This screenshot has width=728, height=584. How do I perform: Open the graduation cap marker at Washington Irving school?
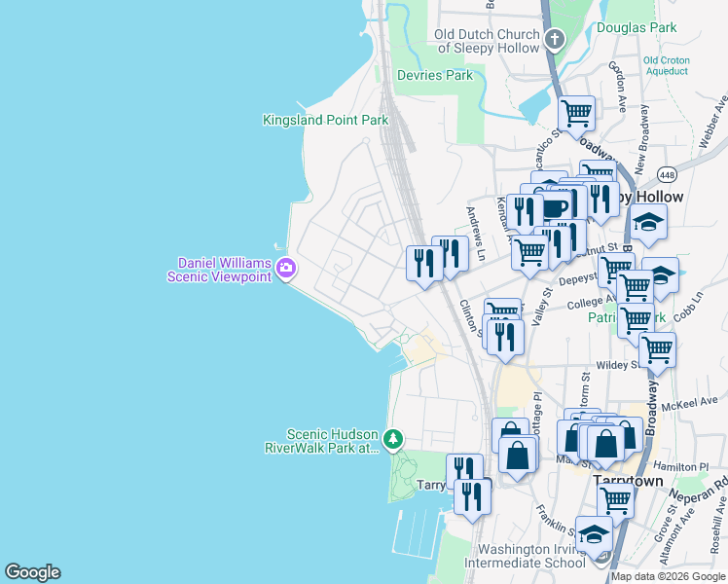594,536
